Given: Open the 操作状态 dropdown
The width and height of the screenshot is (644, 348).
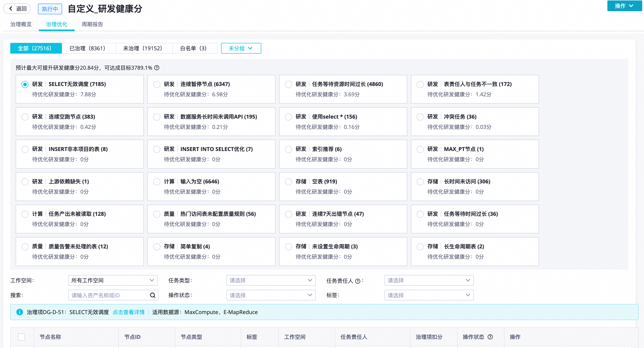Looking at the screenshot, I should pyautogui.click(x=271, y=295).
